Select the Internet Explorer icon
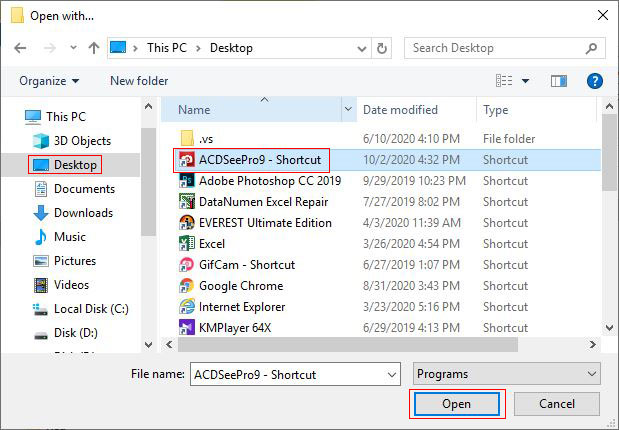 [187, 306]
